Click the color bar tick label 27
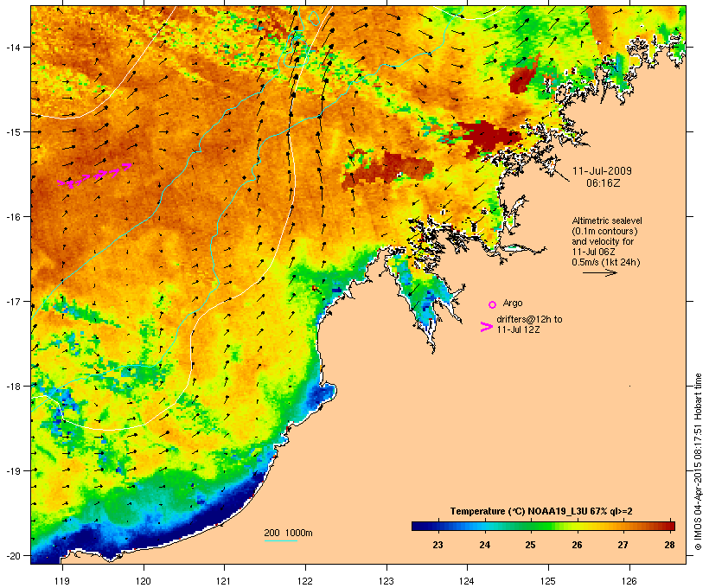The height and width of the screenshot is (588, 709). (x=623, y=545)
